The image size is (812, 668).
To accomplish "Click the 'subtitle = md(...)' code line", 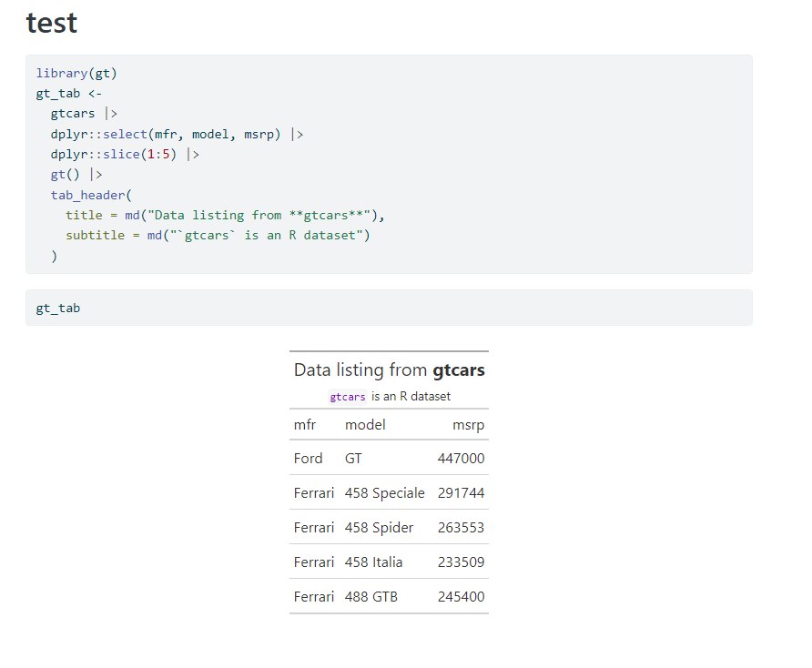I will (218, 236).
